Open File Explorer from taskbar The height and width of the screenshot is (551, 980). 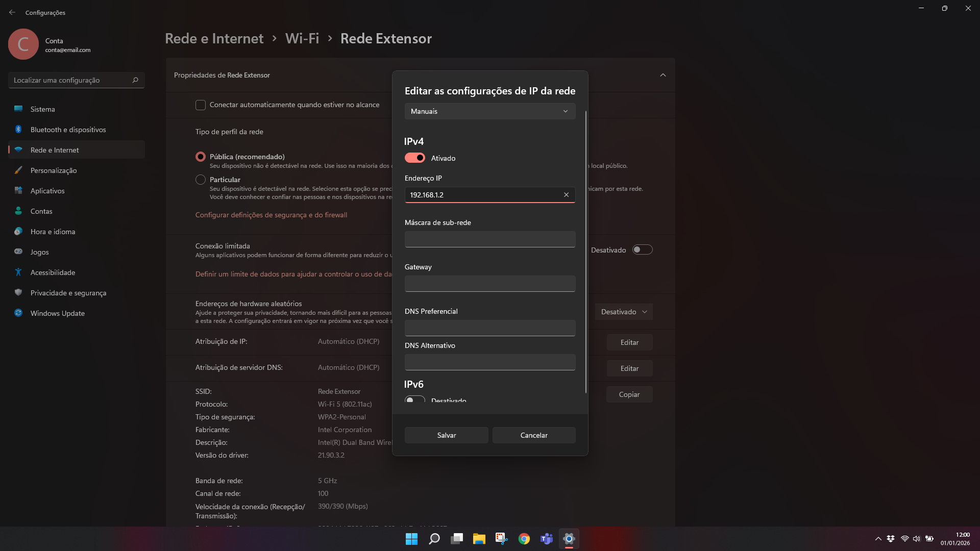(x=479, y=539)
